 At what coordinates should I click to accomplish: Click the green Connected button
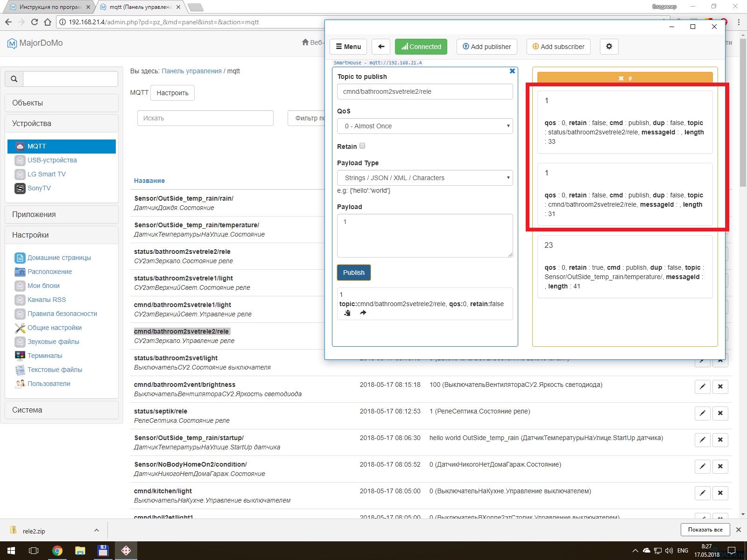[421, 47]
